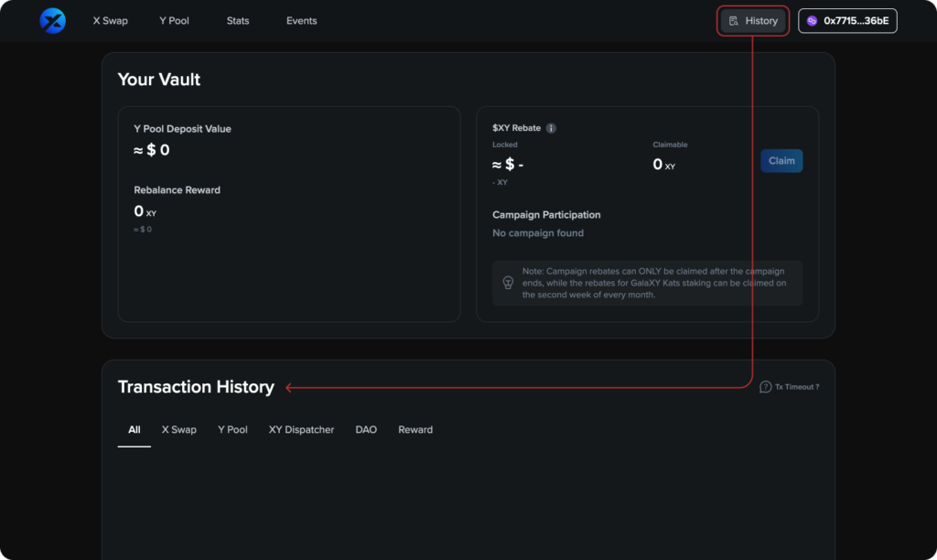Switch to the DAO tab
This screenshot has width=937, height=560.
point(366,430)
